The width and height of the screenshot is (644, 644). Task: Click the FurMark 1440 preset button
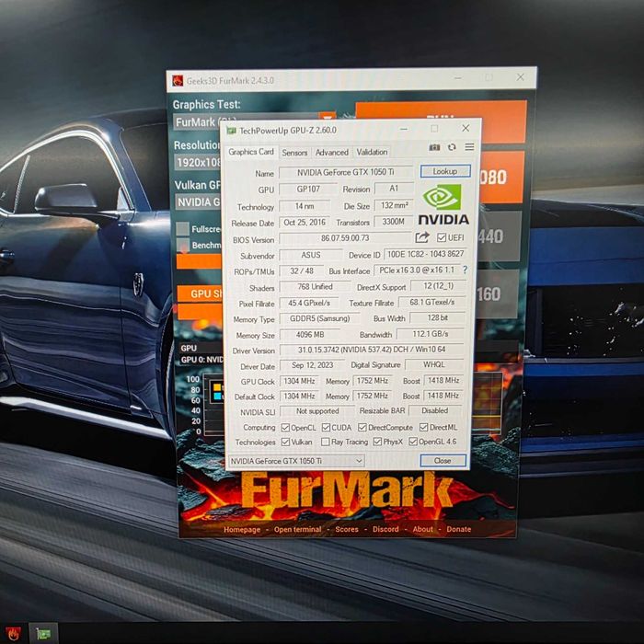pos(500,236)
